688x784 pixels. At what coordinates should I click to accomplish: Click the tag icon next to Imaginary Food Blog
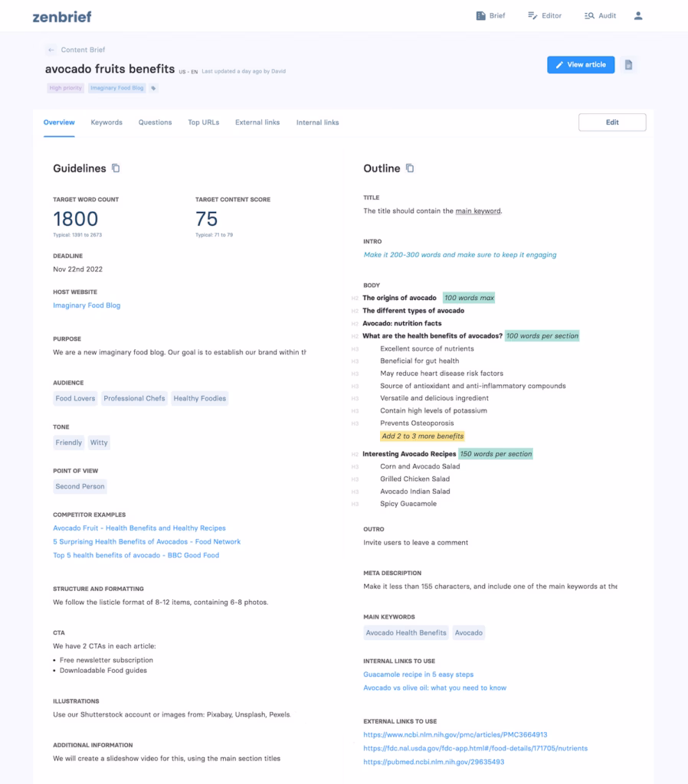[153, 88]
